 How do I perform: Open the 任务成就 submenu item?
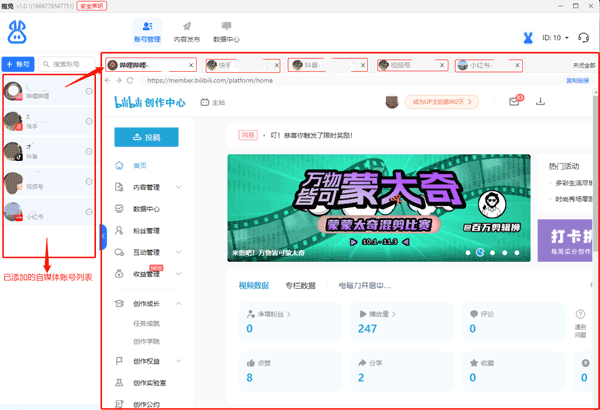(146, 323)
